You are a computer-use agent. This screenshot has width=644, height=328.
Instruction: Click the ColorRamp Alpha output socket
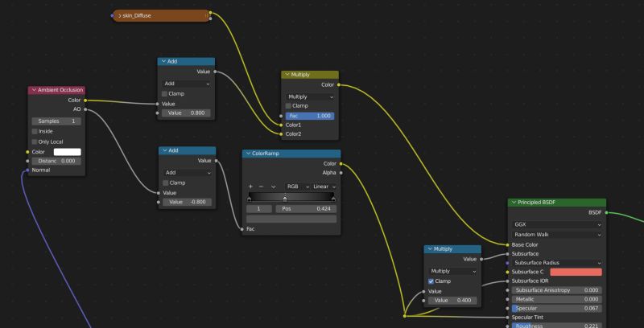click(x=341, y=173)
